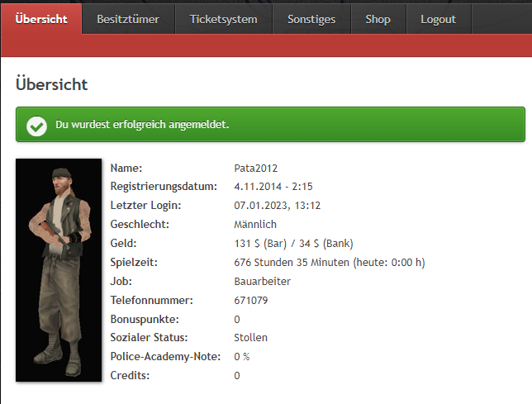Screen dimensions: 532x404
Task: Click the player character skin image
Action: point(59,270)
